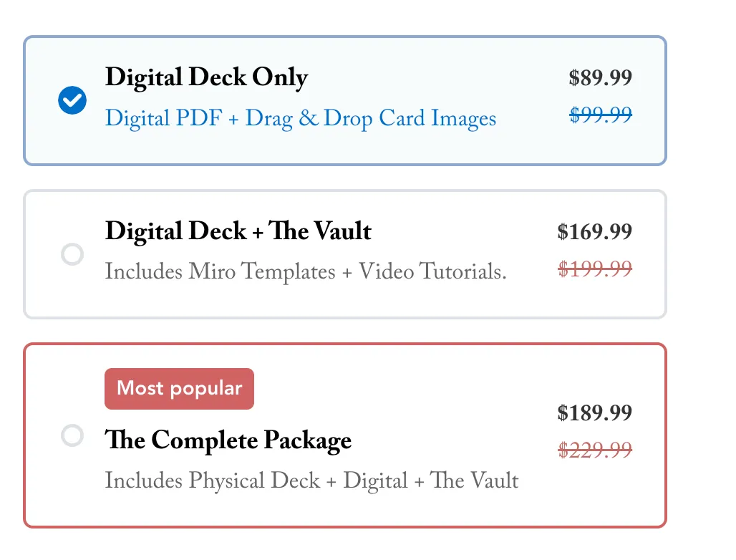Image resolution: width=736 pixels, height=560 pixels.
Task: Choose the gray-outlined Vault option card
Action: 345,254
